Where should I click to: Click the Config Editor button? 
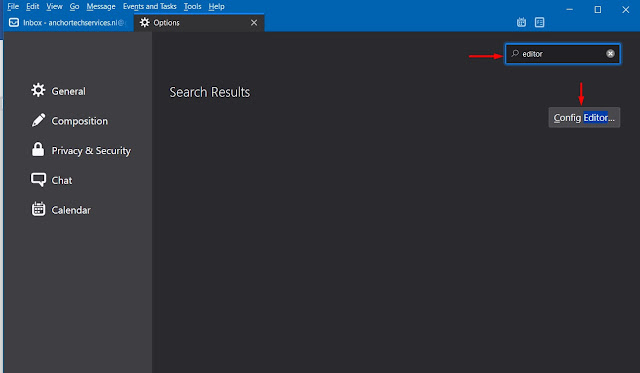coord(584,118)
